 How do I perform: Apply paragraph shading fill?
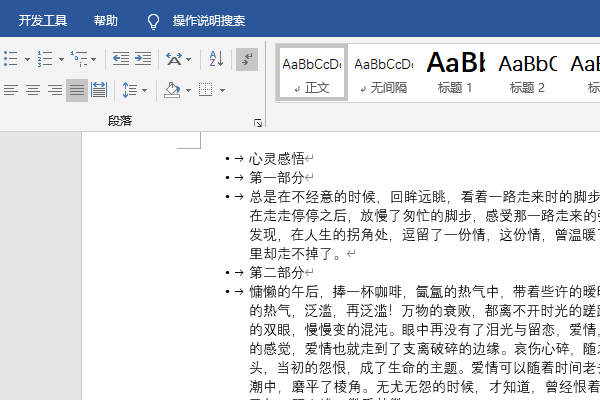[172, 90]
